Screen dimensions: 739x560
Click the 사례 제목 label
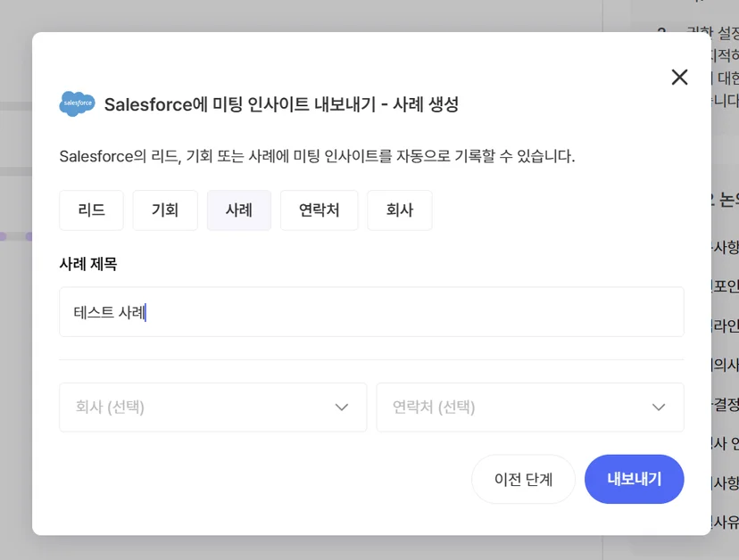click(x=88, y=264)
